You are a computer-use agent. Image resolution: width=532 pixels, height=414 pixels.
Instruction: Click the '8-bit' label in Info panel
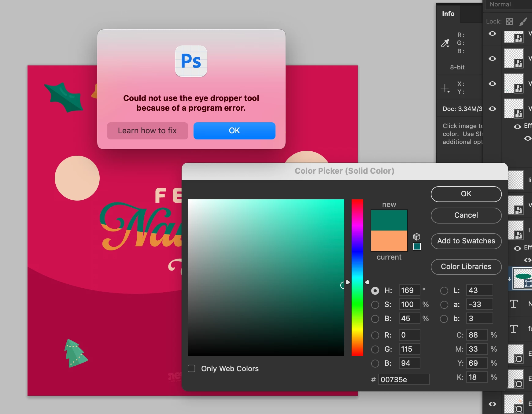click(457, 67)
